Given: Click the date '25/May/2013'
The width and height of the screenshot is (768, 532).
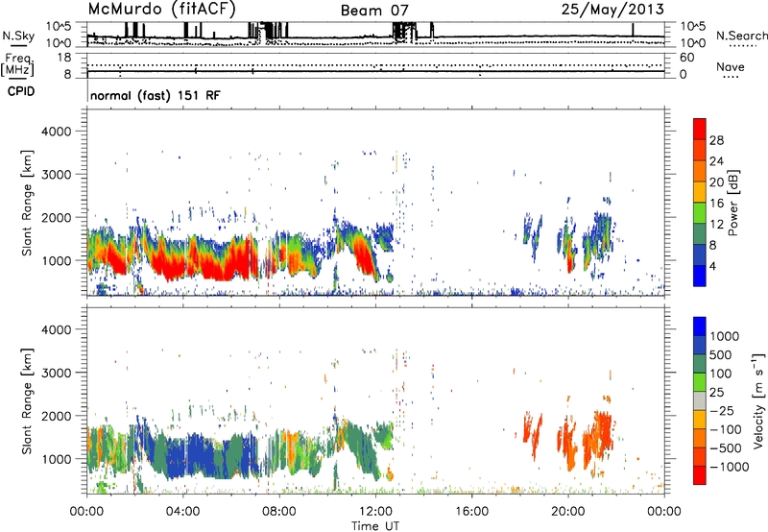Looking at the screenshot, I should [x=612, y=10].
